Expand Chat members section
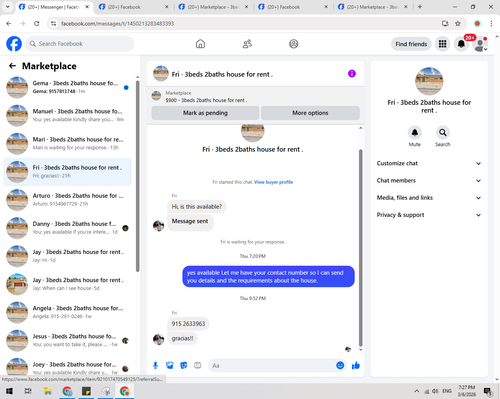The height and width of the screenshot is (399, 500). pos(429,181)
